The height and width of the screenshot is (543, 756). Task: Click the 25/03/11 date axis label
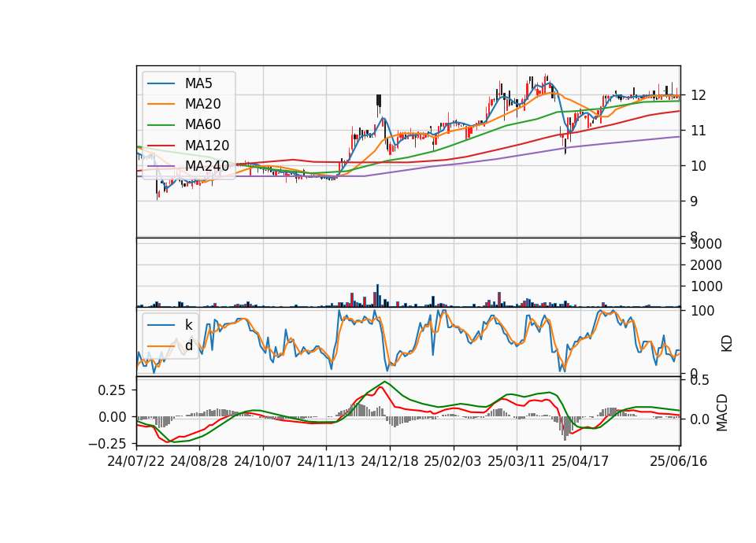tap(517, 461)
